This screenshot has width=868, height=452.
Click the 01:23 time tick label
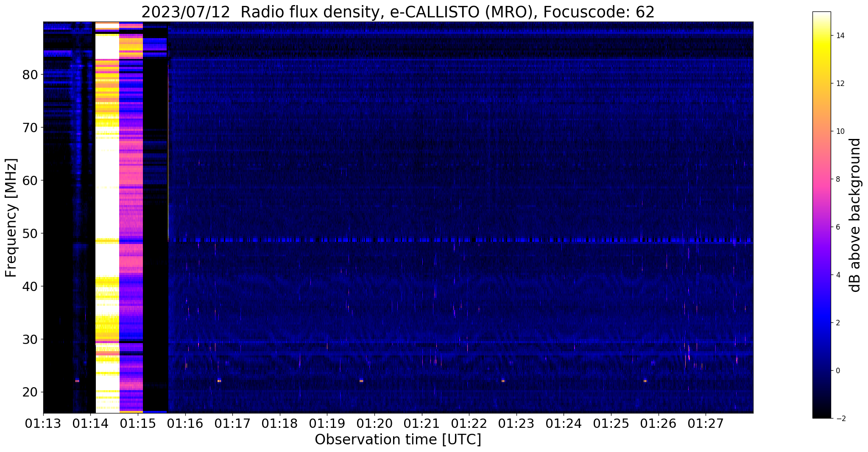[516, 424]
